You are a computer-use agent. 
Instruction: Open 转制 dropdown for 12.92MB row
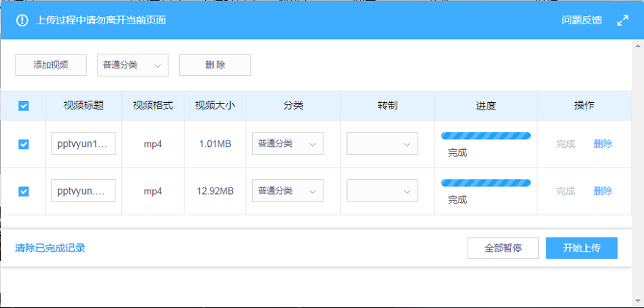[382, 190]
